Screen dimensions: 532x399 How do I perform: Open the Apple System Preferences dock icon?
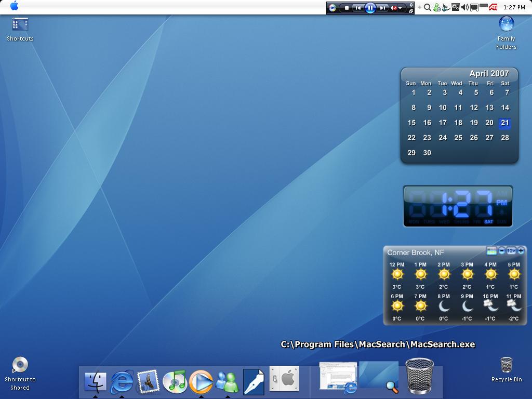284,378
